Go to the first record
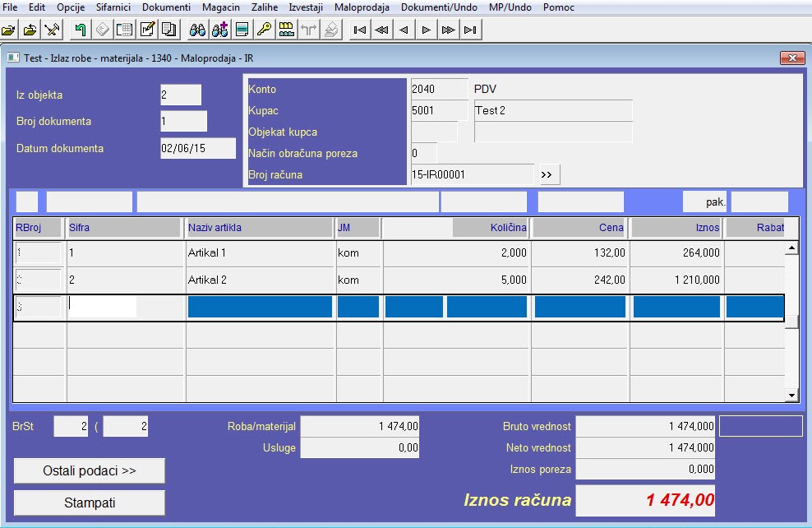Screen dimensions: 812x528 [x=359, y=30]
